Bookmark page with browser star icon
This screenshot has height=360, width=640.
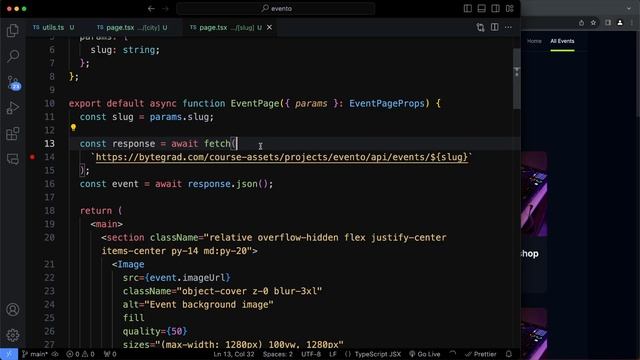593,23
